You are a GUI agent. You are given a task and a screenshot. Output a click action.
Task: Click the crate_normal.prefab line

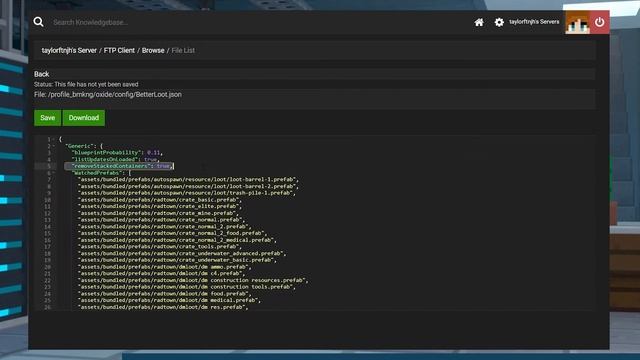[x=161, y=220]
